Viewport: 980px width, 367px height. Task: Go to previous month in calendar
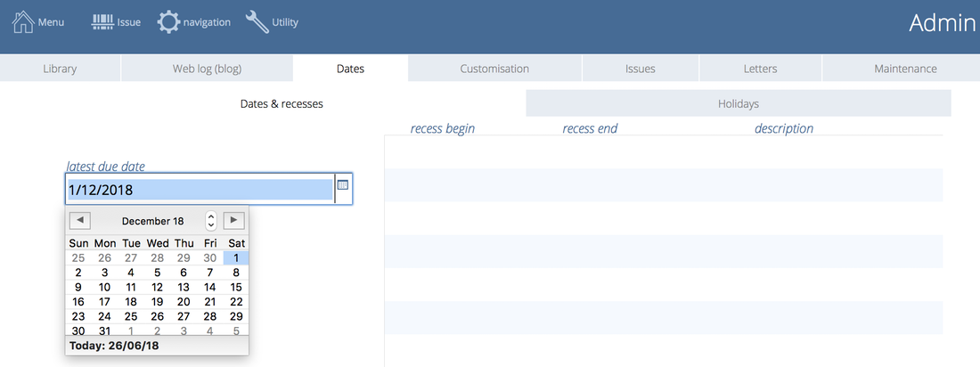(x=79, y=220)
